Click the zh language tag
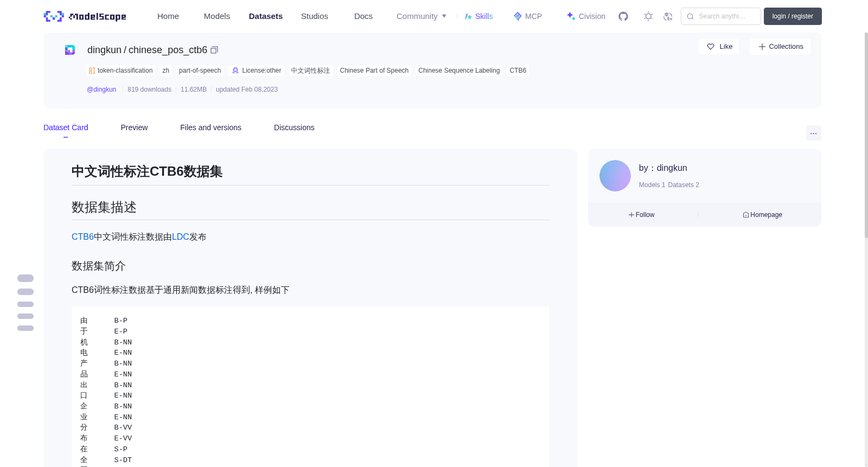The width and height of the screenshot is (868, 467). point(166,71)
